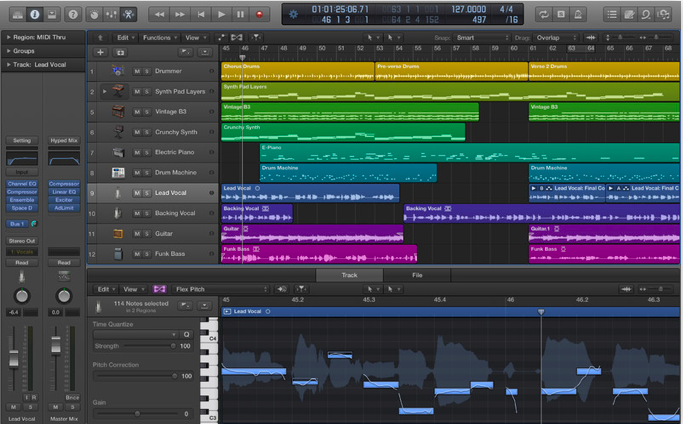Screen dimensions: 683x424
Task: Switch to the Track tab in editor
Action: click(x=349, y=275)
